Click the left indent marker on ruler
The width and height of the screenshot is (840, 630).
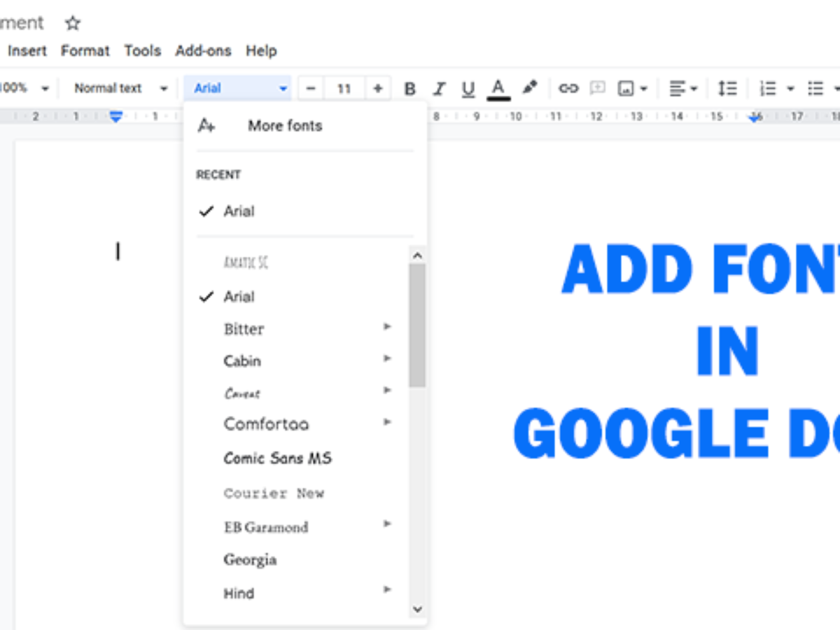coord(116,117)
